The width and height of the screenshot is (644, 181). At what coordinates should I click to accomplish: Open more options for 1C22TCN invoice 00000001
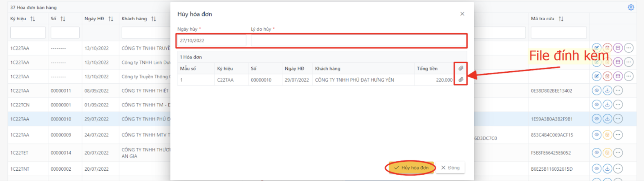(618, 105)
